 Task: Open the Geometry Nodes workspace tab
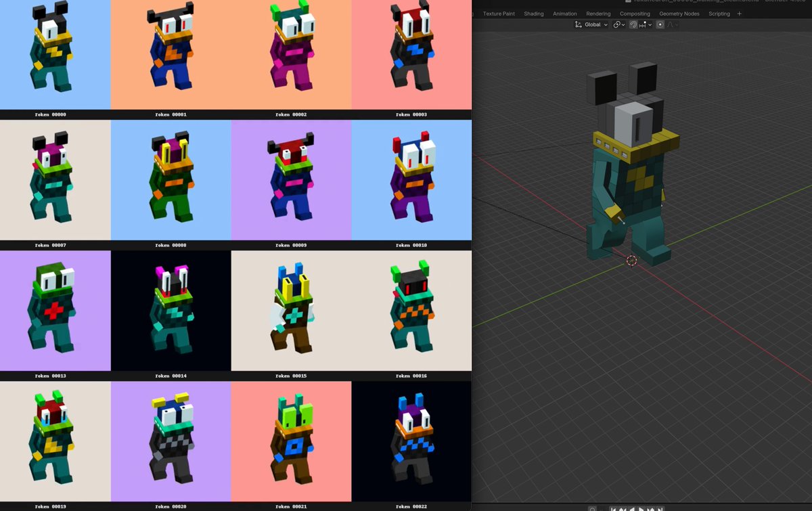[x=679, y=14]
